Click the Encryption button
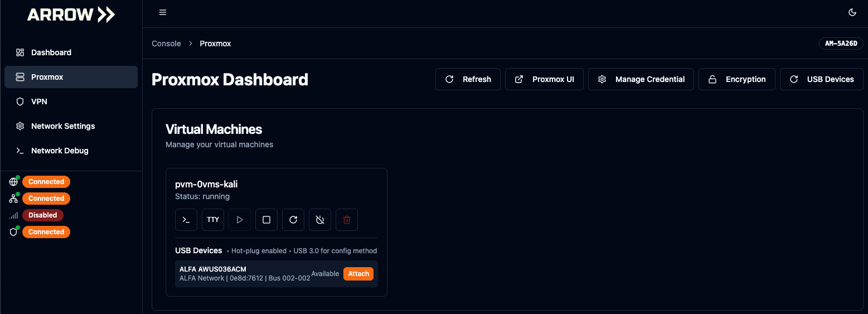The width and height of the screenshot is (868, 314). [736, 79]
